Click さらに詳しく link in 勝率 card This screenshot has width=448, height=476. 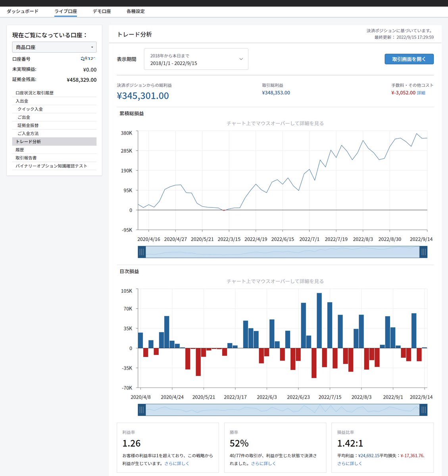pyautogui.click(x=263, y=463)
